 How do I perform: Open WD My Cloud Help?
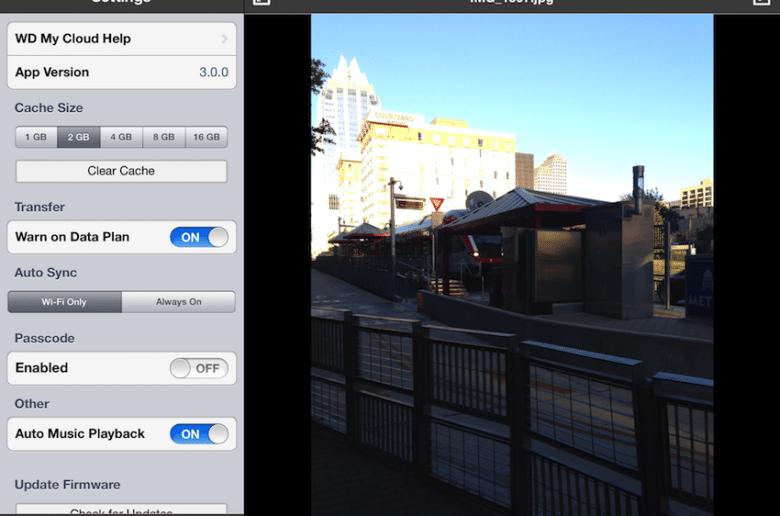point(121,39)
